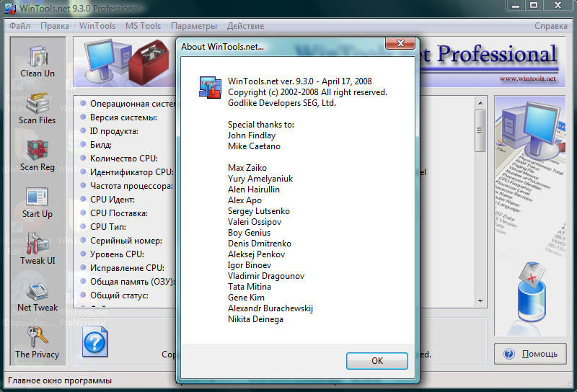Open the Параметры menu
This screenshot has width=577, height=392.
click(194, 26)
